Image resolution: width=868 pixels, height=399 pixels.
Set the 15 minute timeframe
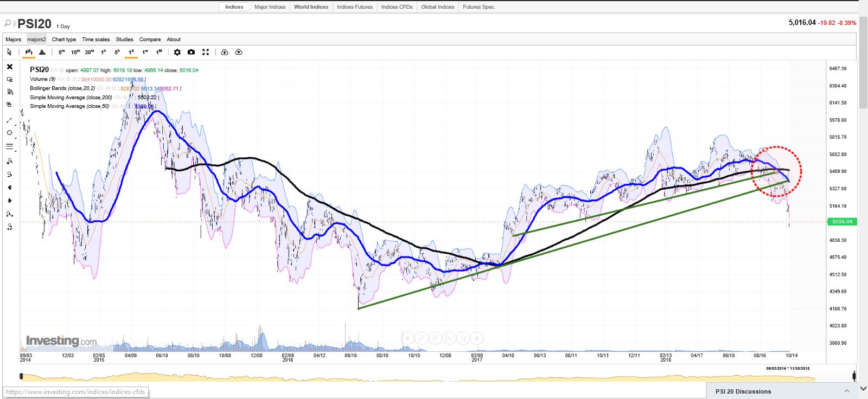pyautogui.click(x=75, y=52)
